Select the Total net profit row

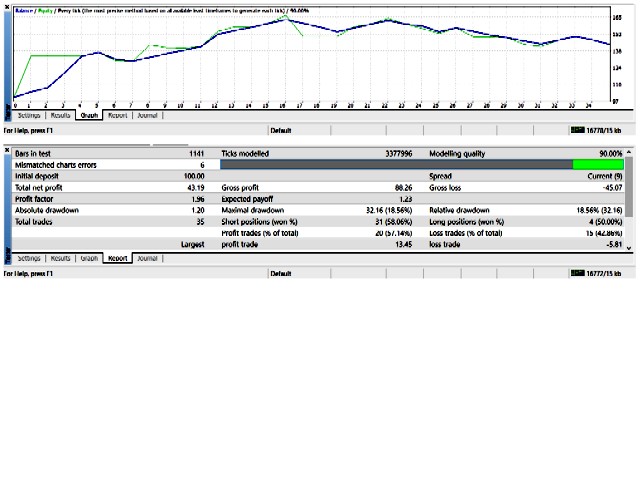(110, 187)
